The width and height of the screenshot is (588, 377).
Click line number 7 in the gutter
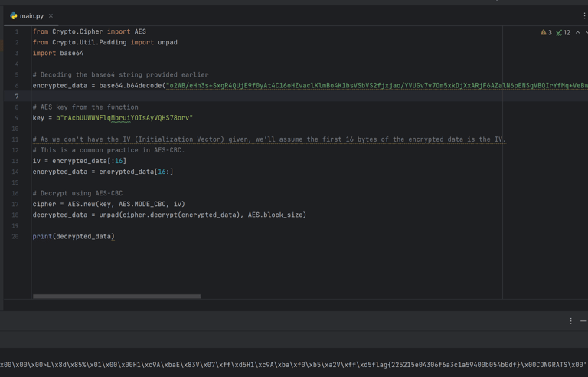(16, 97)
